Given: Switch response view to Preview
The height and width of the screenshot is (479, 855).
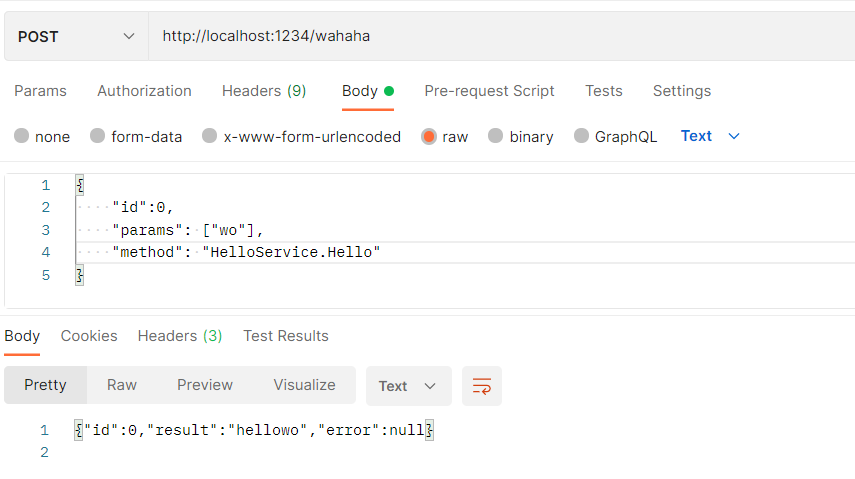Looking at the screenshot, I should (205, 385).
